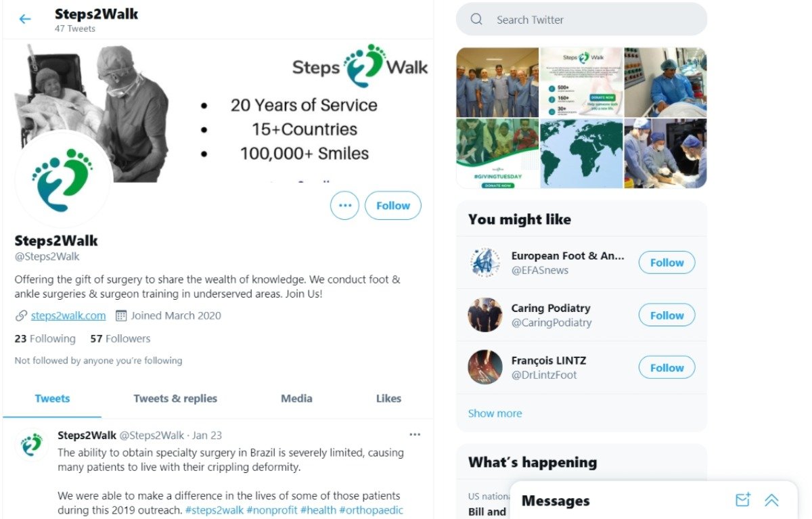The image size is (812, 519).
Task: Click the European Foot & Ankle avatar
Action: tap(485, 263)
